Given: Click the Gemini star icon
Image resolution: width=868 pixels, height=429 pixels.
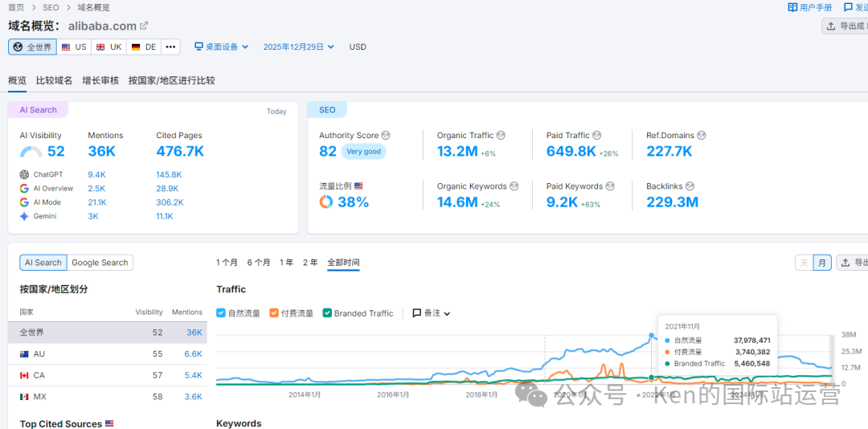Looking at the screenshot, I should tap(24, 216).
